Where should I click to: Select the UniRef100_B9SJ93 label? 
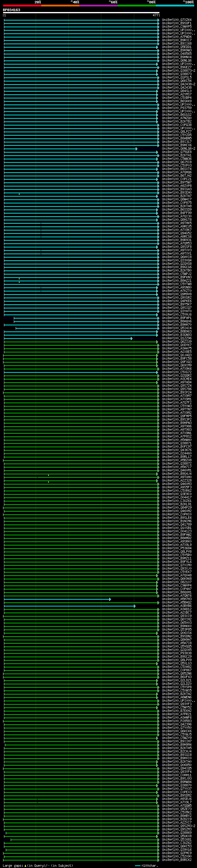pyautogui.click(x=177, y=778)
